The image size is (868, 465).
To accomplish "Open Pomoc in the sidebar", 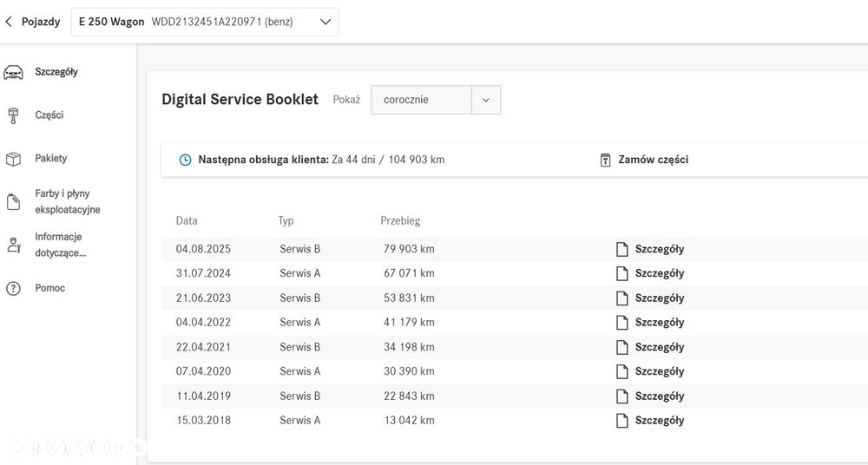I will pos(49,288).
